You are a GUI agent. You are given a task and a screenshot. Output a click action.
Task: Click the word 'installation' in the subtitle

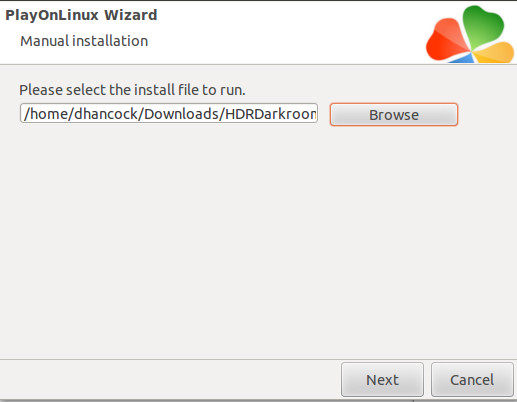coord(110,41)
